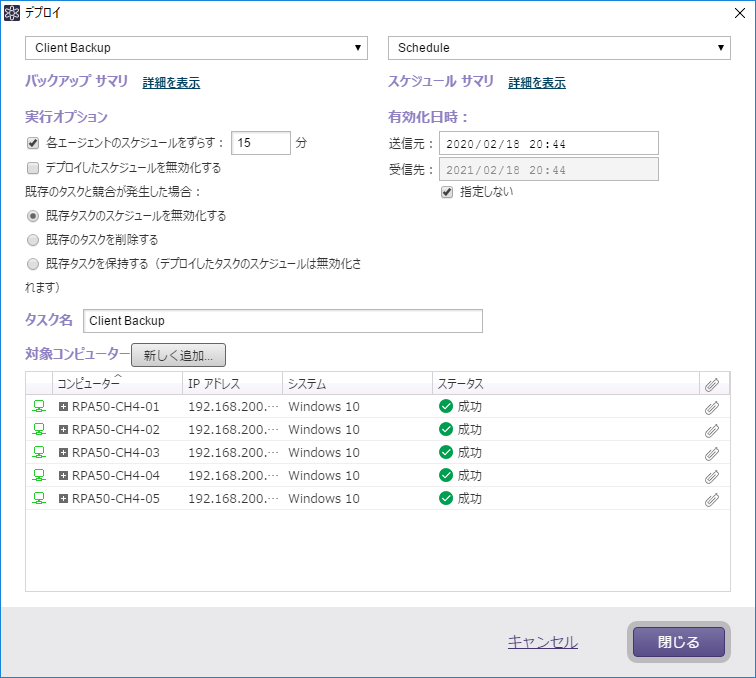
Task: Click the green computer icon for RPA50-CH4-01
Action: (39, 406)
